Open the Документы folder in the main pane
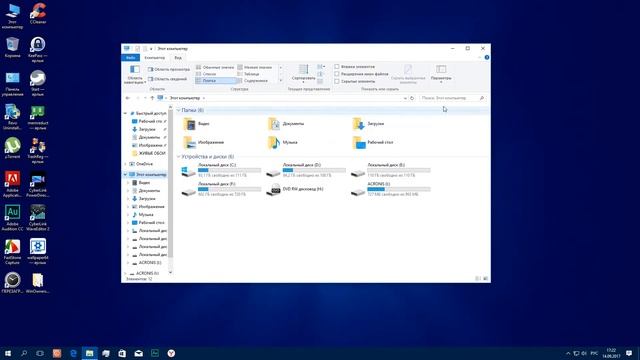640x360 pixels. pos(286,124)
